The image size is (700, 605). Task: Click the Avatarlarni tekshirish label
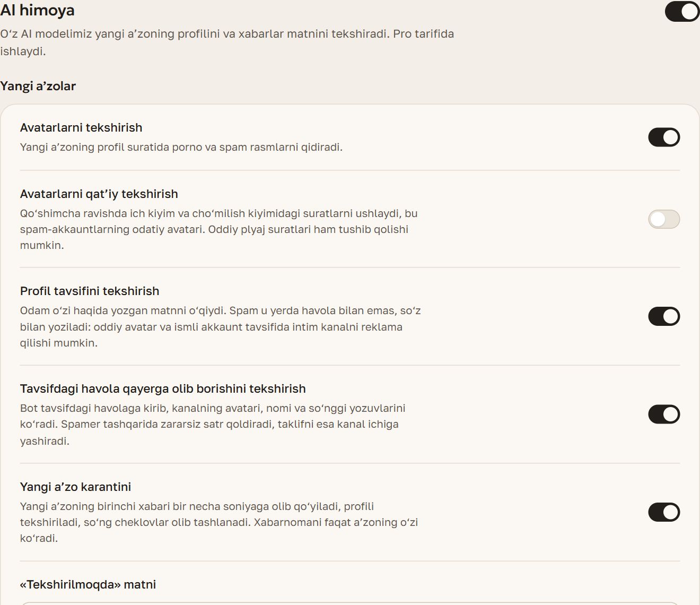(x=81, y=127)
